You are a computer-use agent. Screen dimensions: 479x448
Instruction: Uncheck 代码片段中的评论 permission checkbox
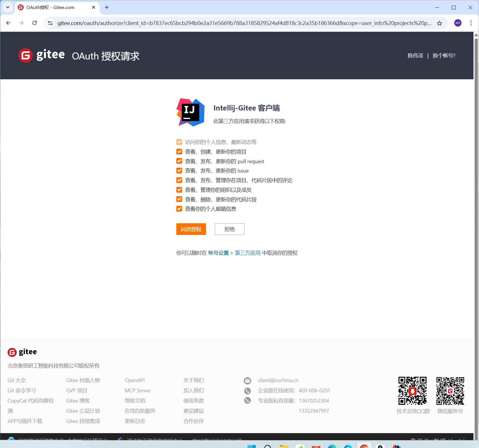179,180
